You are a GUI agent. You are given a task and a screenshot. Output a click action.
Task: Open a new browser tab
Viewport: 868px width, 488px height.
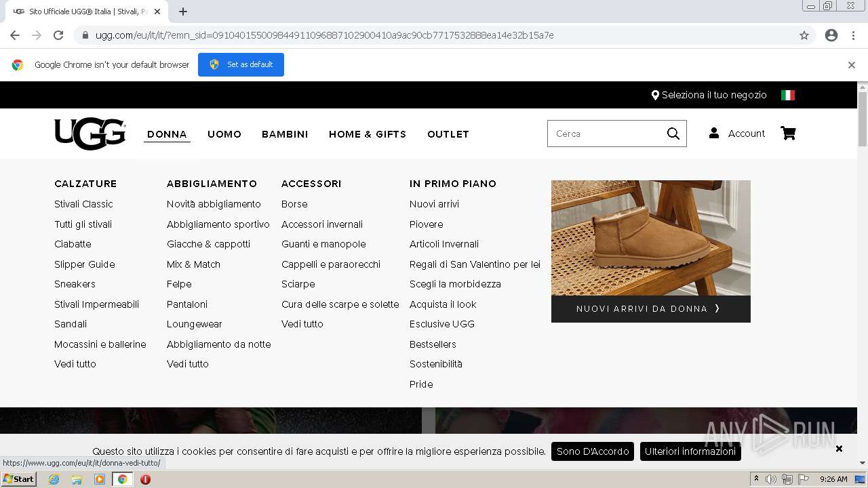point(183,12)
